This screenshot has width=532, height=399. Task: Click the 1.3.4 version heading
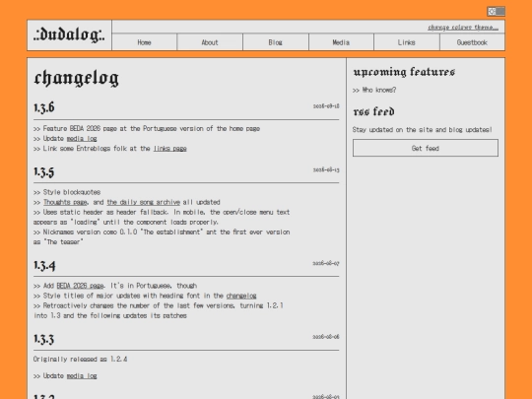44,265
